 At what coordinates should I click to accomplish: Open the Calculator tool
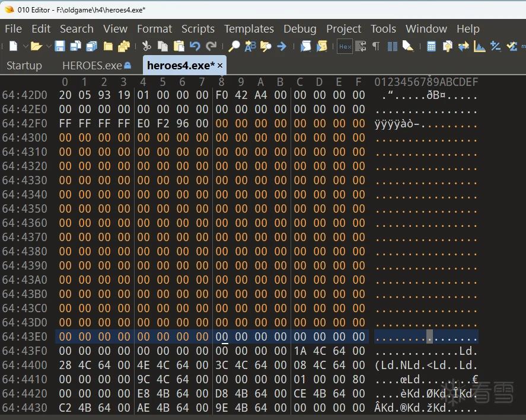(431, 46)
